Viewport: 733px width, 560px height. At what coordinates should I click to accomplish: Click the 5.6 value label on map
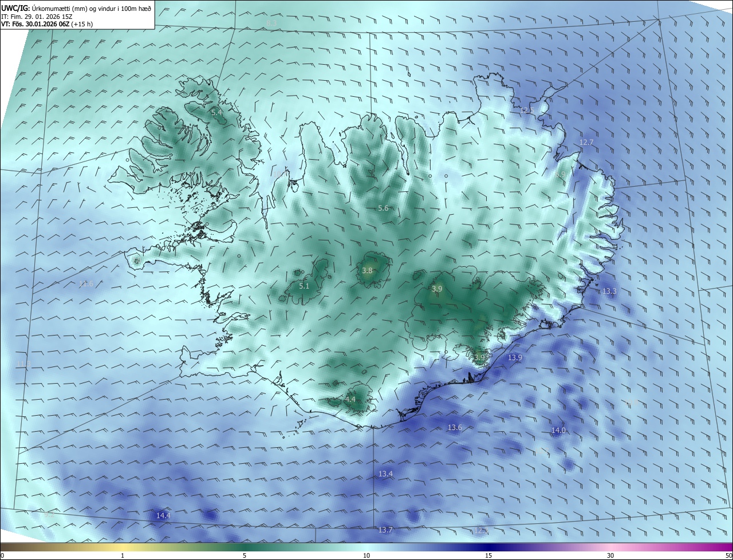pyautogui.click(x=383, y=208)
